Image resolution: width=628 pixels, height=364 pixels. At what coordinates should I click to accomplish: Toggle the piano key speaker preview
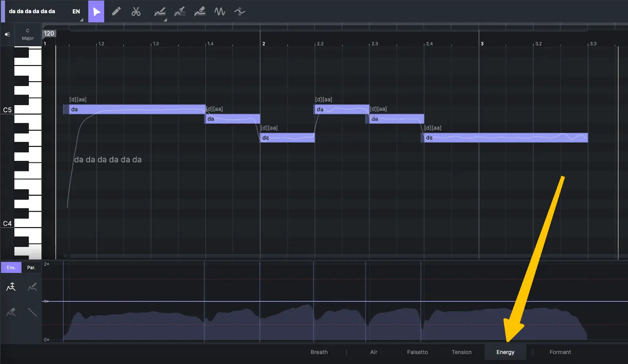7,35
